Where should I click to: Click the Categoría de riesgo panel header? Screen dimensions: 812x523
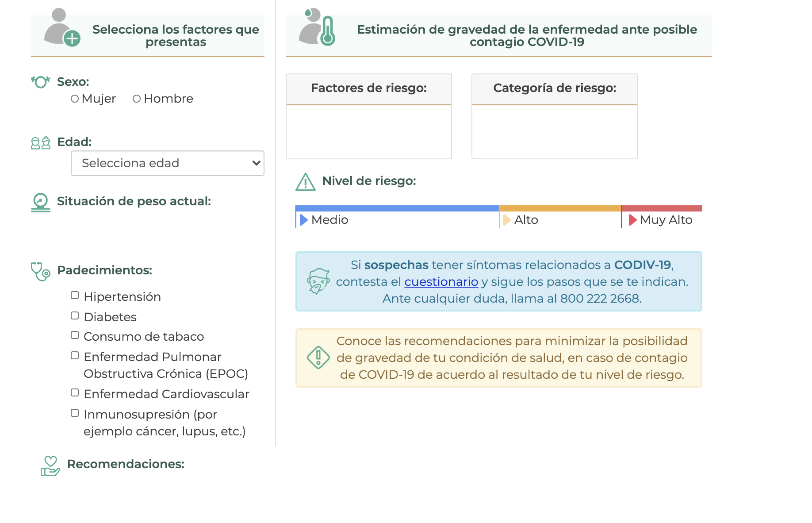pyautogui.click(x=554, y=87)
